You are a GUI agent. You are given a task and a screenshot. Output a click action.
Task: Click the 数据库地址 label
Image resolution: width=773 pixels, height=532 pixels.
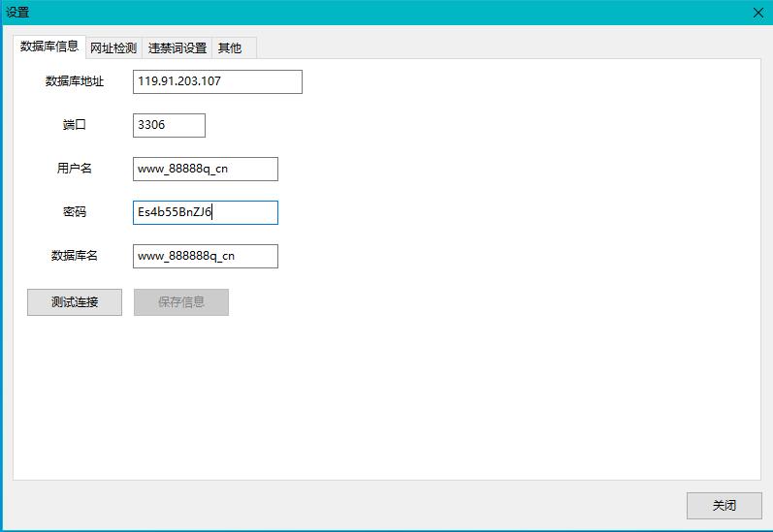pyautogui.click(x=75, y=81)
